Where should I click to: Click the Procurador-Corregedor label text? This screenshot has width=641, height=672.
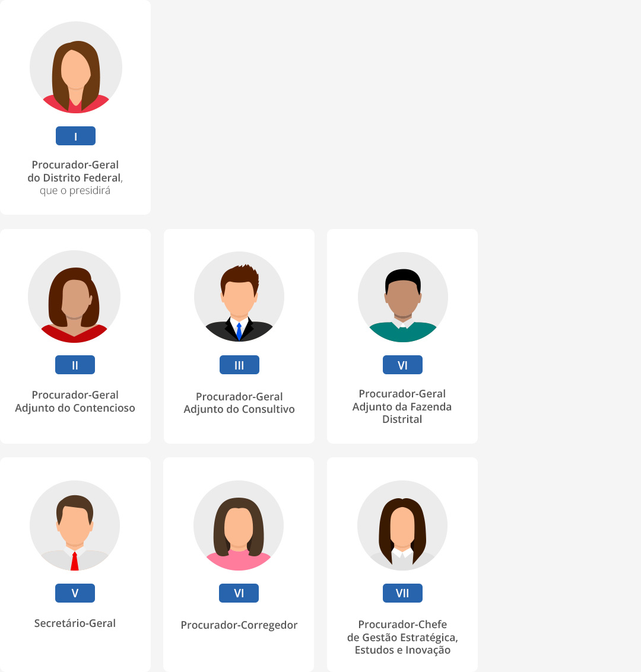pyautogui.click(x=239, y=625)
